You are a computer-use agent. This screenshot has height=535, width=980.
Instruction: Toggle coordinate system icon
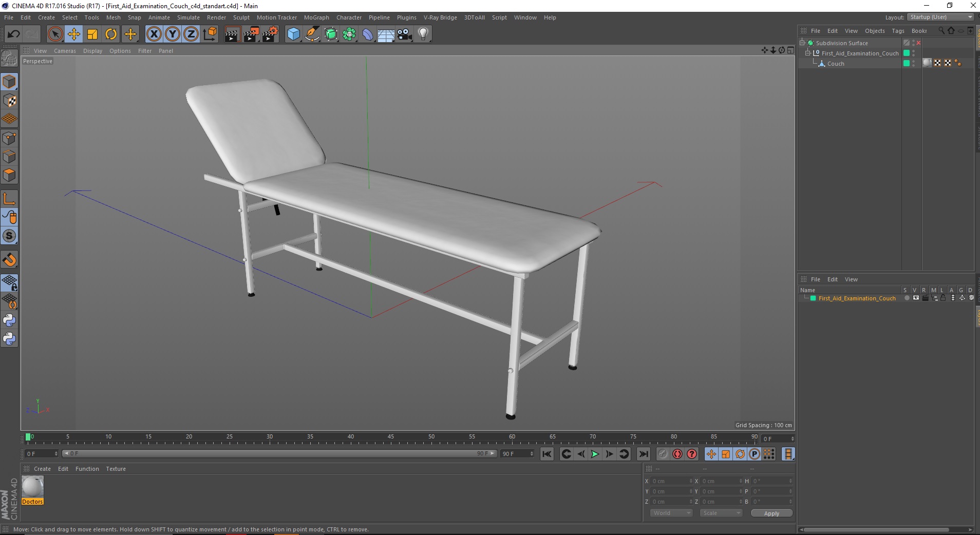tap(210, 34)
